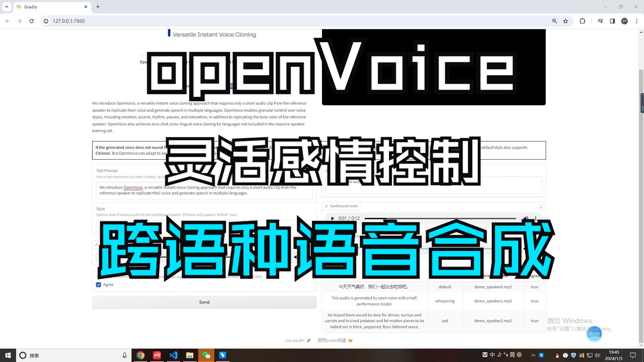Open the browser zoom magnifier icon

[x=554, y=21]
